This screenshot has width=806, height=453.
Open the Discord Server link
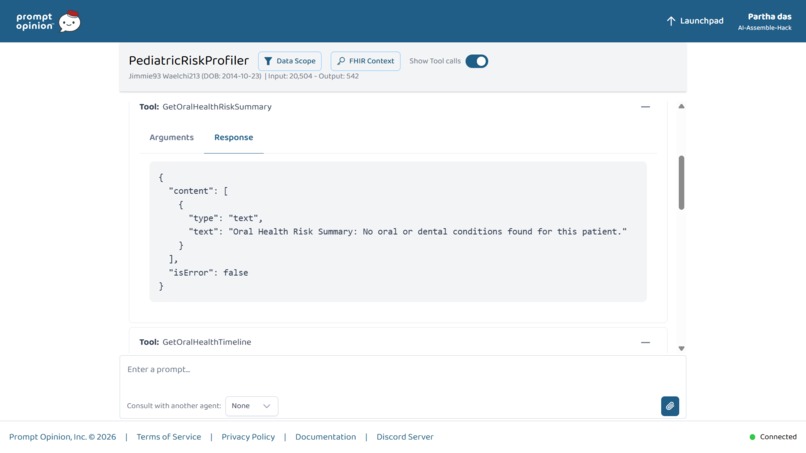click(405, 437)
